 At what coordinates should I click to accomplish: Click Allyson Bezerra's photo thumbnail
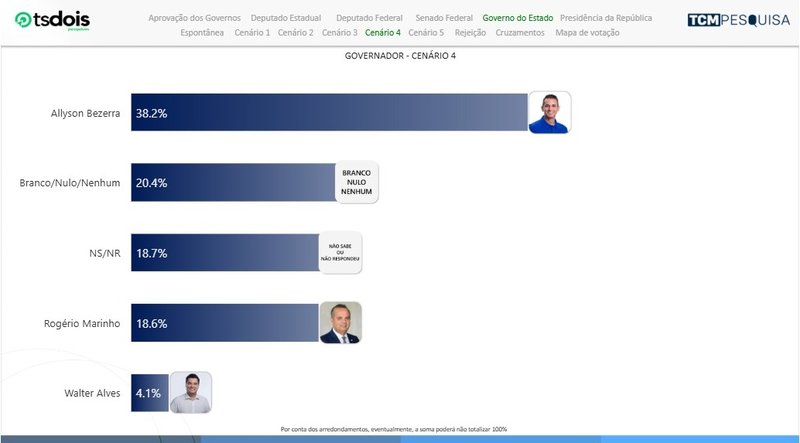point(549,112)
